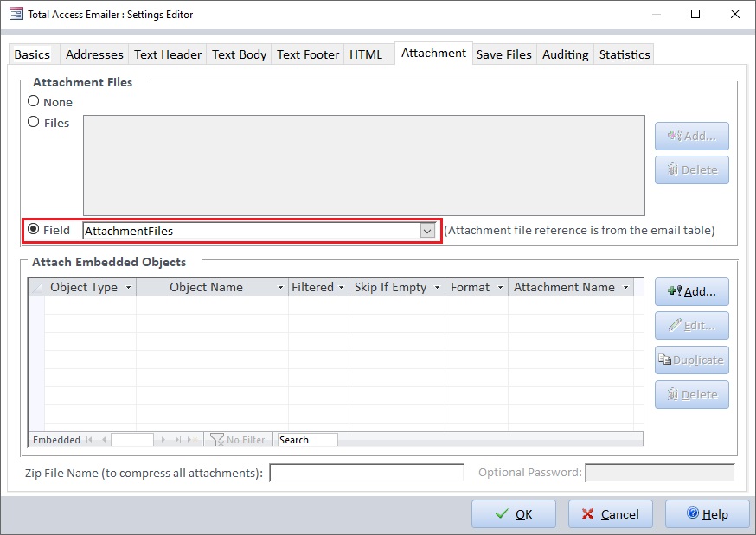Image resolution: width=756 pixels, height=535 pixels.
Task: View the Statistics tab
Action: (x=625, y=54)
